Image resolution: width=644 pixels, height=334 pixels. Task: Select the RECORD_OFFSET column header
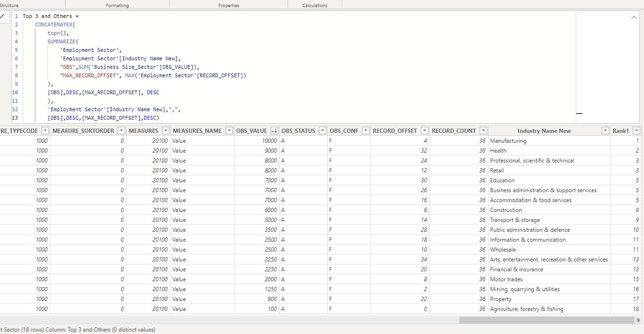coord(395,130)
